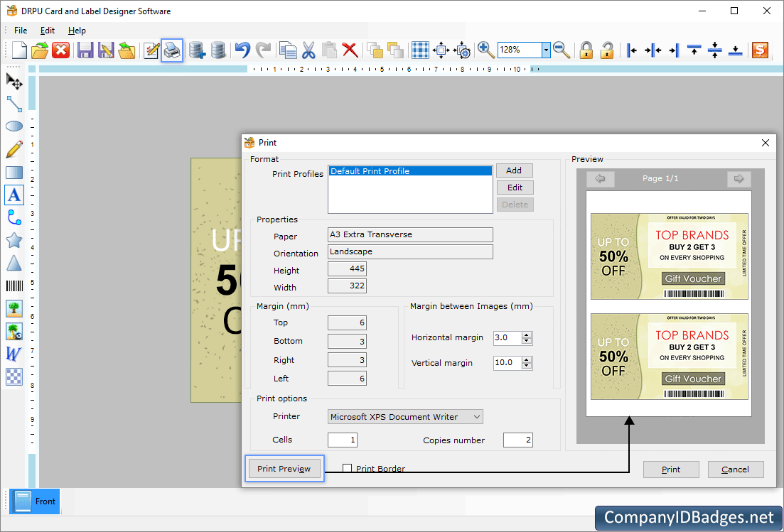Toggle the grid view icon

coord(420,50)
